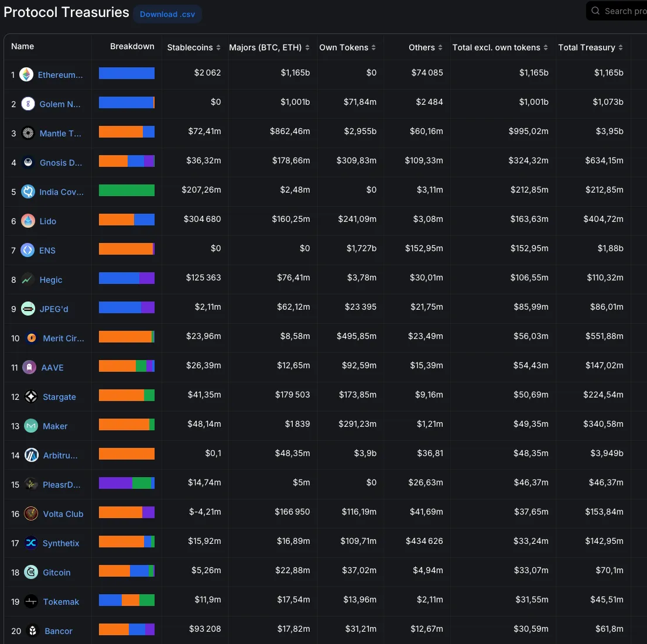Click the Maker logo icon
647x644 pixels.
tap(31, 426)
